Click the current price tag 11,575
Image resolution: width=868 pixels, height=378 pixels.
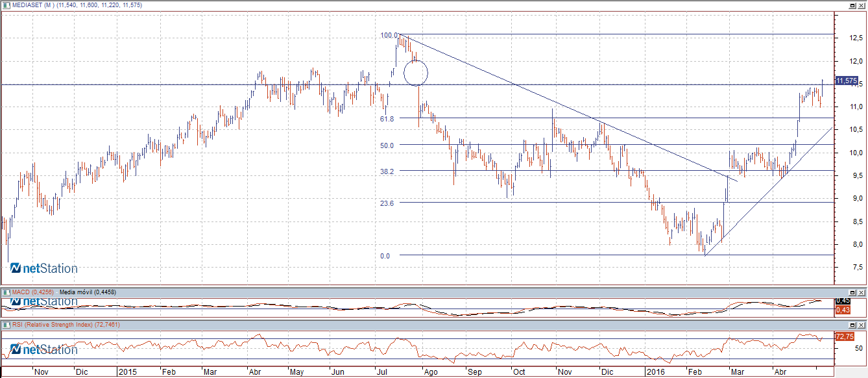point(847,81)
